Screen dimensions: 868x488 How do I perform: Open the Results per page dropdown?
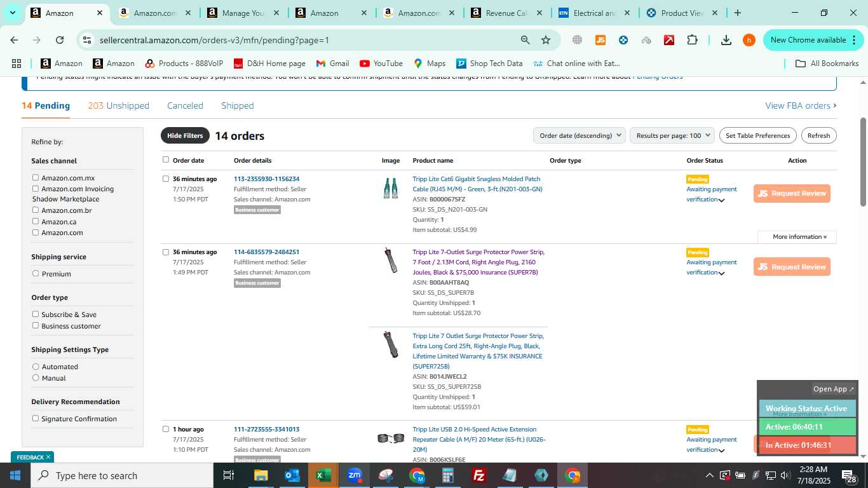[x=672, y=135]
